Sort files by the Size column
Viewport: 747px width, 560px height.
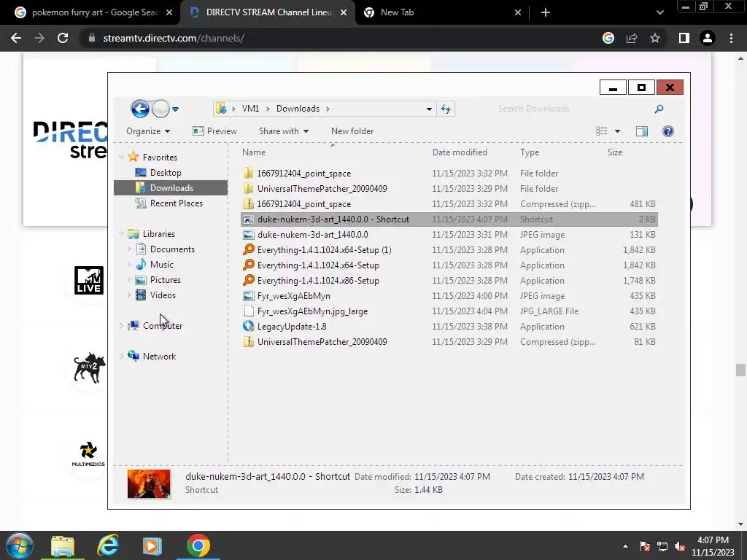click(614, 152)
